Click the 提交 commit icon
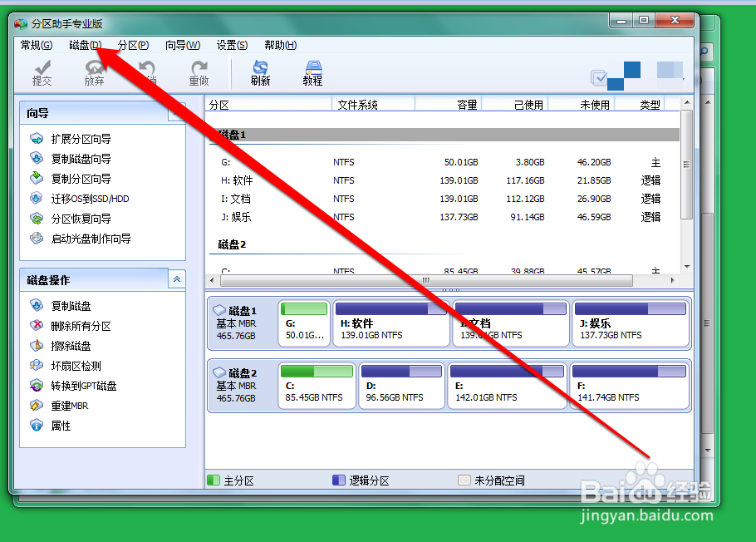Image resolution: width=756 pixels, height=542 pixels. pos(41,72)
